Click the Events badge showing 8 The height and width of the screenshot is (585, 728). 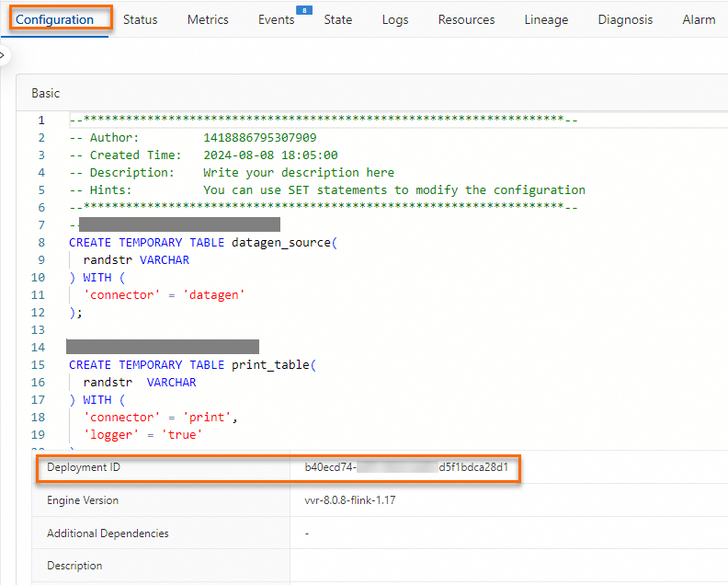point(304,10)
